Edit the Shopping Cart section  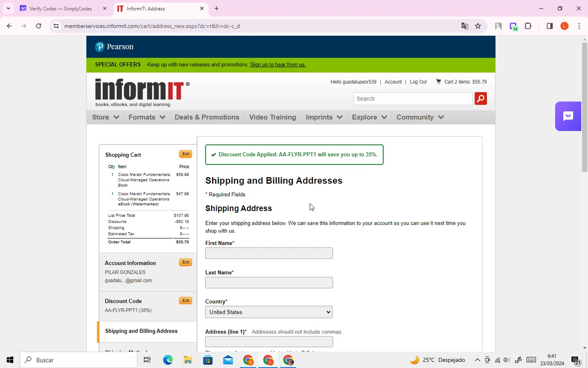(186, 154)
